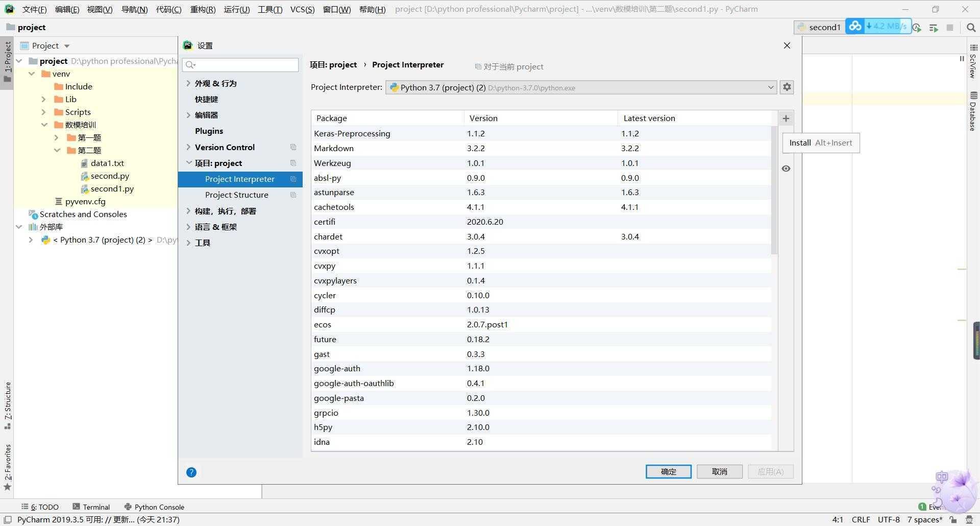Expand the 工具 settings section

tap(188, 243)
